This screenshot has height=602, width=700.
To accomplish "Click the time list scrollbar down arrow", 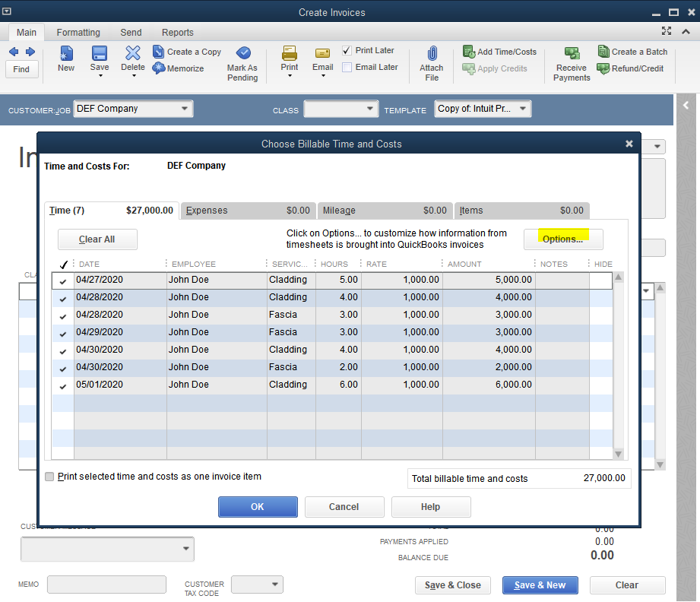I will click(x=619, y=455).
